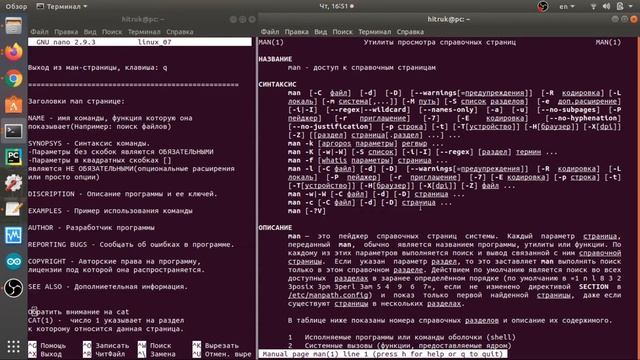The width and height of the screenshot is (640, 360).
Task: Click the man window title bar hitruk@pc
Action: click(x=449, y=19)
